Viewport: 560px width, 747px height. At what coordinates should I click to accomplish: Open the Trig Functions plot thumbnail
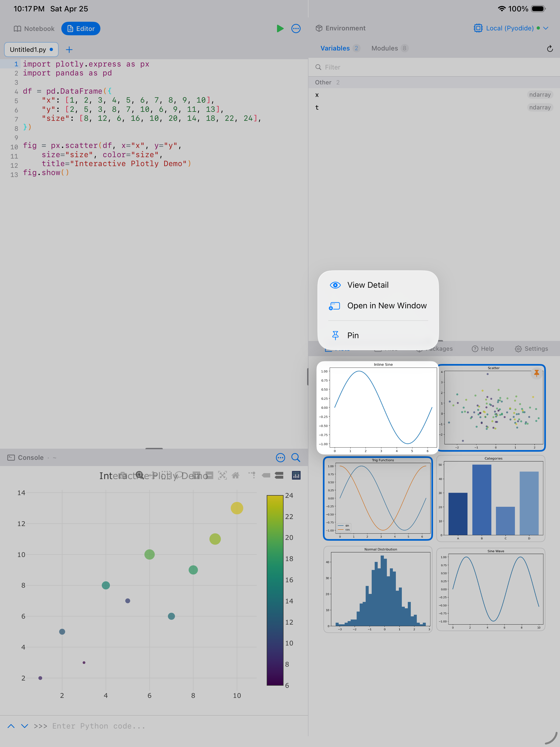(378, 498)
